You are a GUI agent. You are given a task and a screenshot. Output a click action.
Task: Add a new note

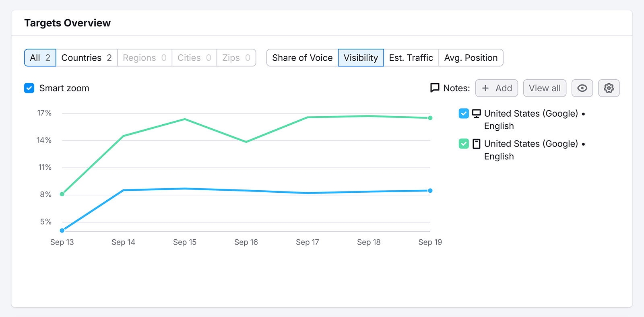coord(496,88)
